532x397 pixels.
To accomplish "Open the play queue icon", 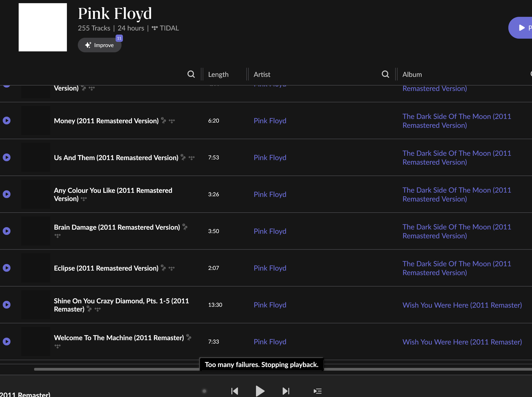I will click(317, 391).
